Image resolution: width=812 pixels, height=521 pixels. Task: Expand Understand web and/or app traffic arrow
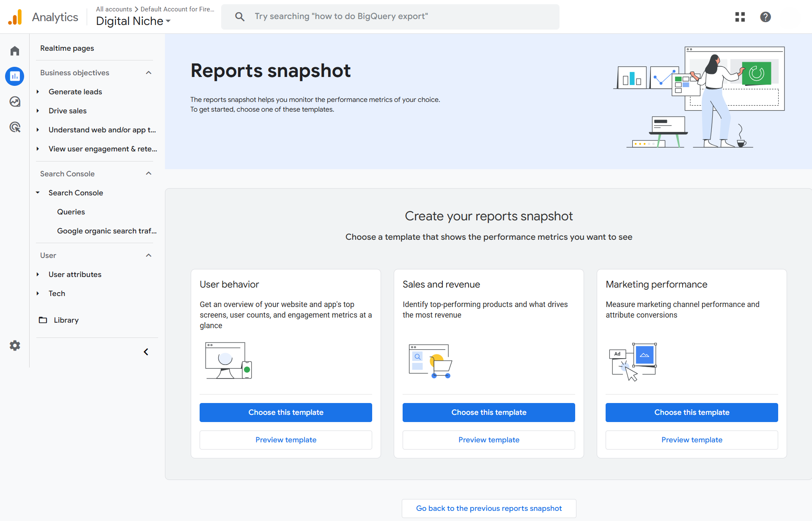tap(38, 130)
